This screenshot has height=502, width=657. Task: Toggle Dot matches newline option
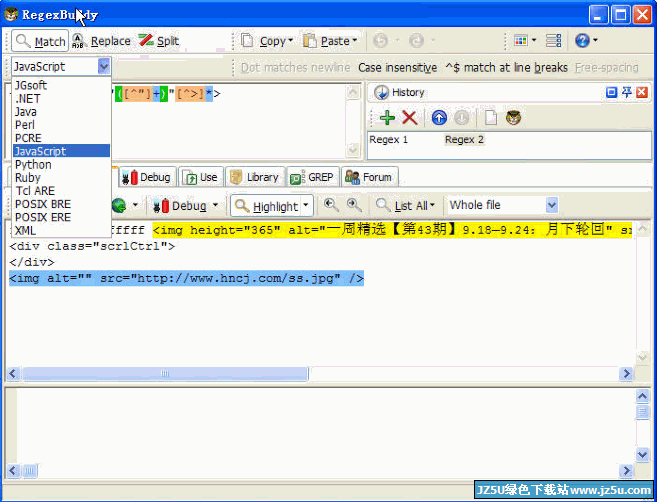pyautogui.click(x=295, y=67)
